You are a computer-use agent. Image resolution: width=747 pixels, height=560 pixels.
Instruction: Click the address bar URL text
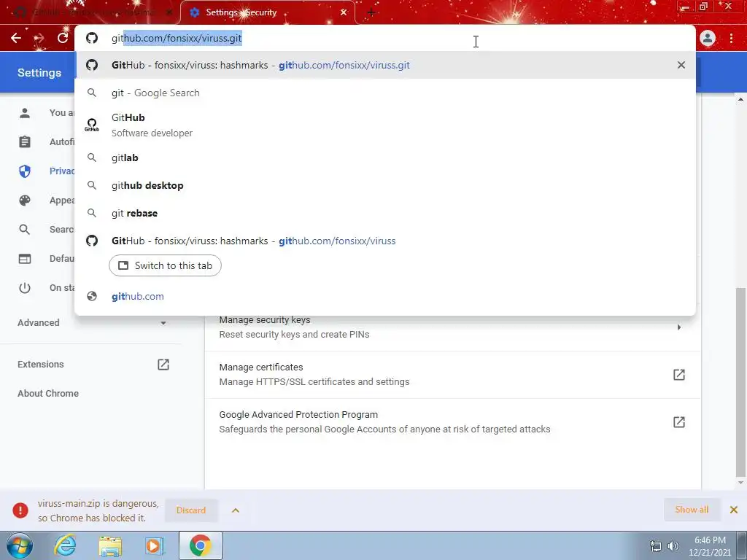(x=177, y=38)
